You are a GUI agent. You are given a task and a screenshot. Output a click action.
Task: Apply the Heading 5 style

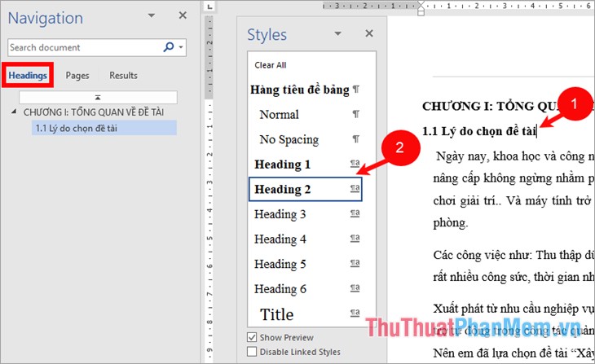coord(306,264)
